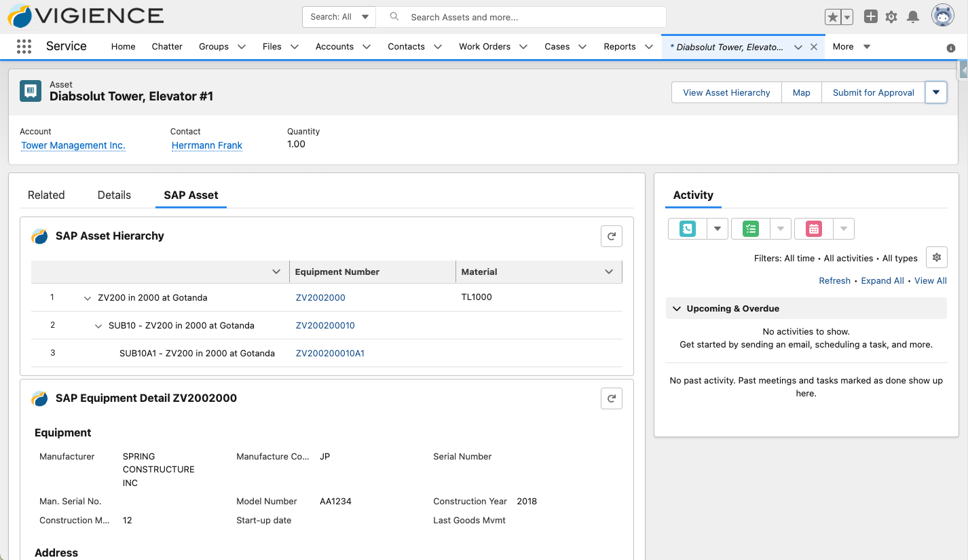Select the SAP Asset tab
The image size is (968, 560).
[x=191, y=195]
